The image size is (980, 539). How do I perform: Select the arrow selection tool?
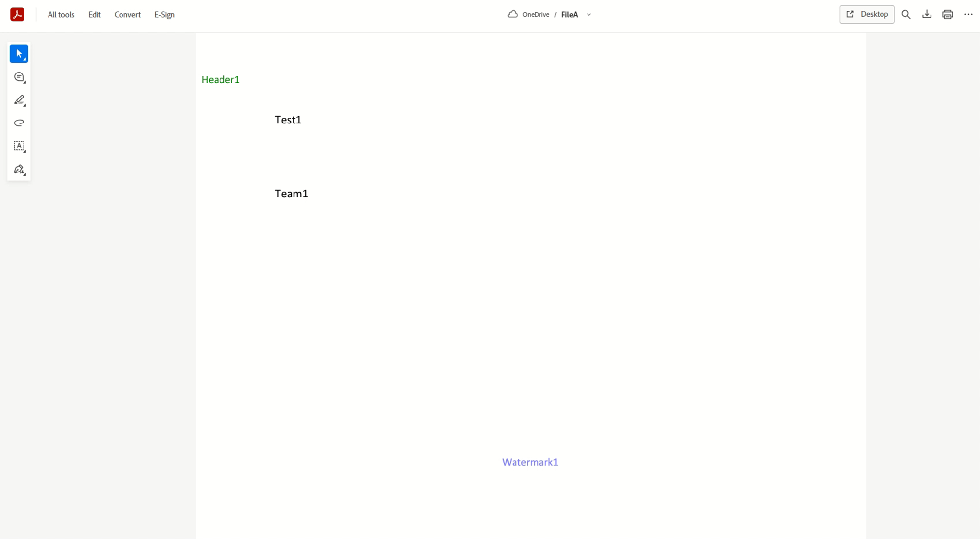point(19,54)
